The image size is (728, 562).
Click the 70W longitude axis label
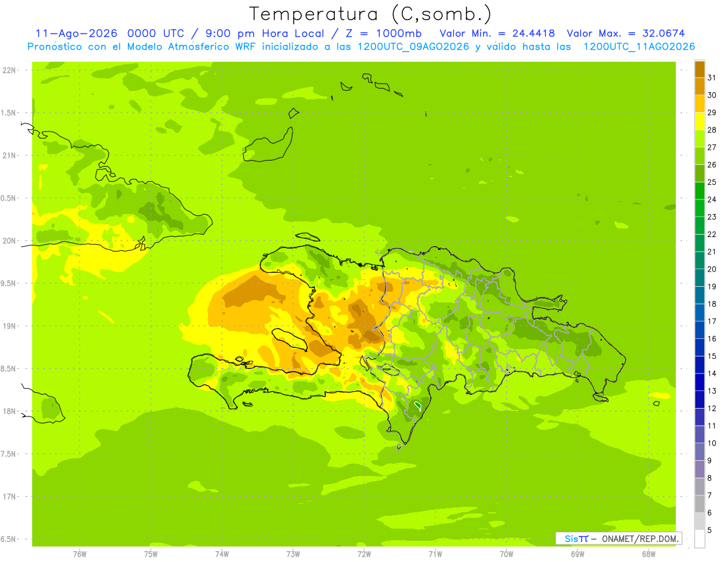pyautogui.click(x=507, y=554)
